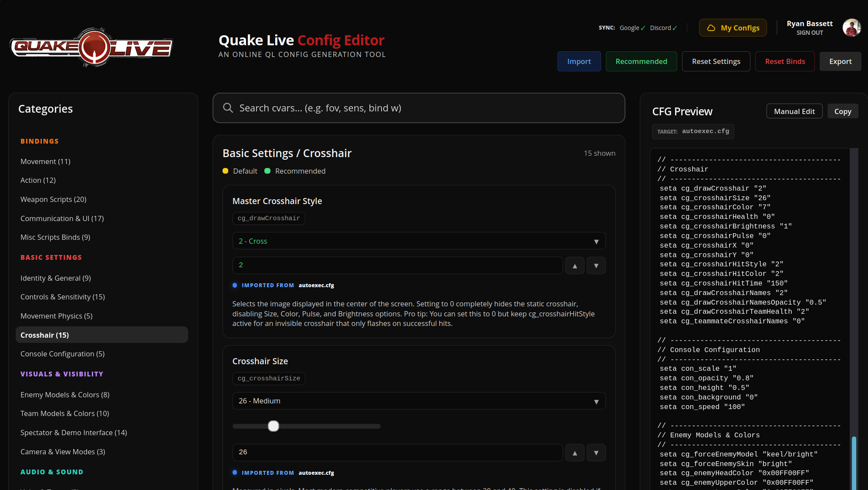Click the Discord sync status
Screen dimensions: 868x490
pyautogui.click(x=663, y=28)
